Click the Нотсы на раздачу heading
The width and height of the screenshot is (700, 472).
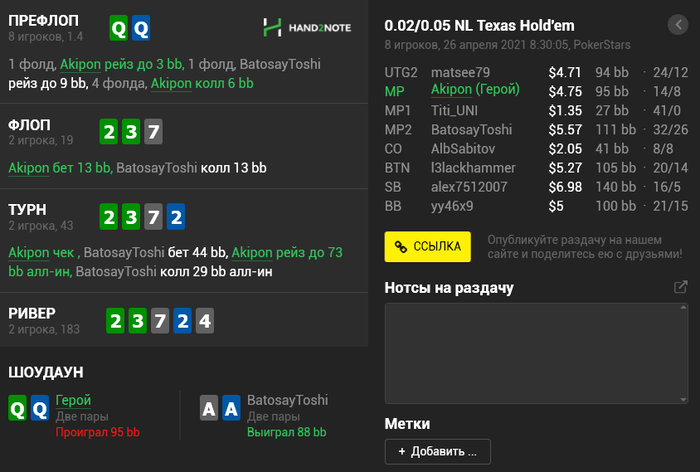(449, 288)
